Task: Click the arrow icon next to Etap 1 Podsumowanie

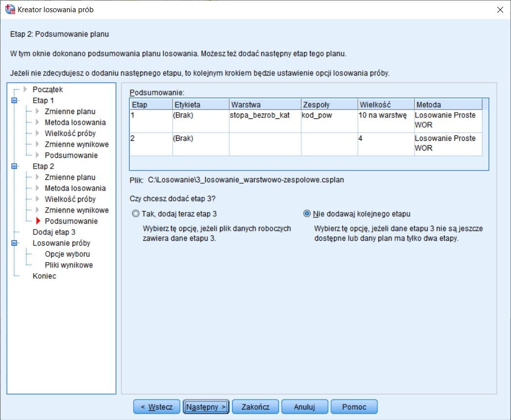Action: pos(38,155)
